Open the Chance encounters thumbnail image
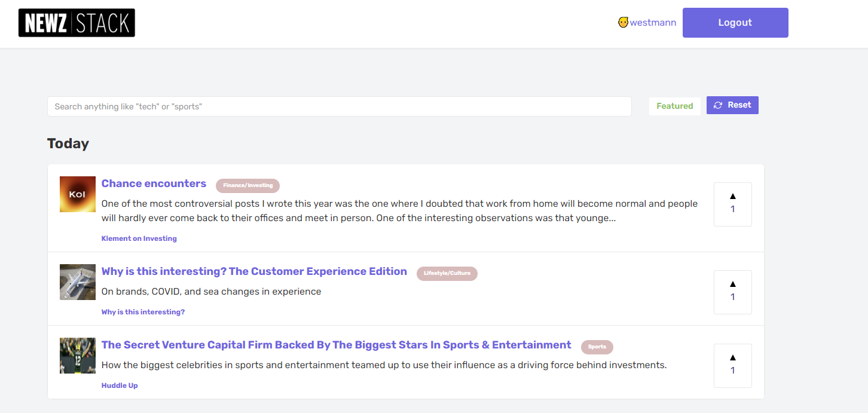The height and width of the screenshot is (413, 868). (78, 194)
